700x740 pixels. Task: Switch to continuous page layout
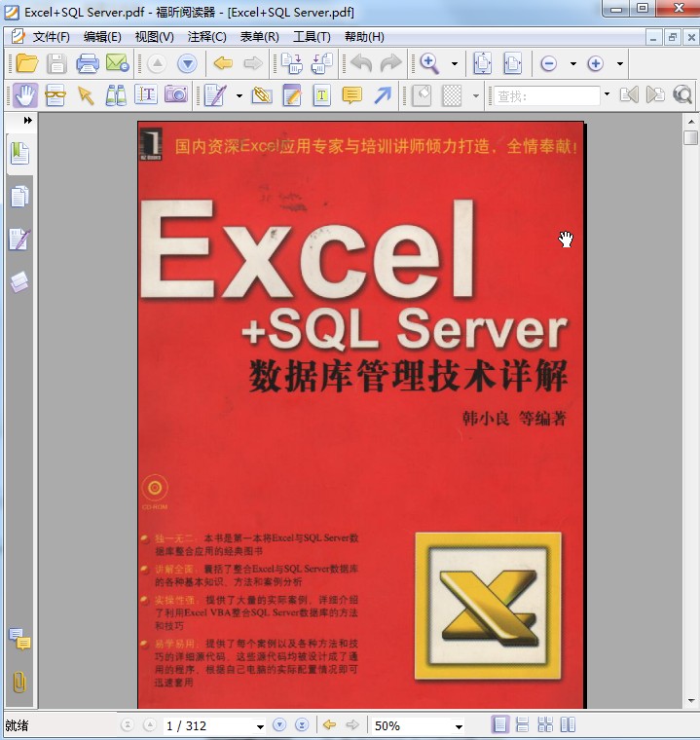523,724
